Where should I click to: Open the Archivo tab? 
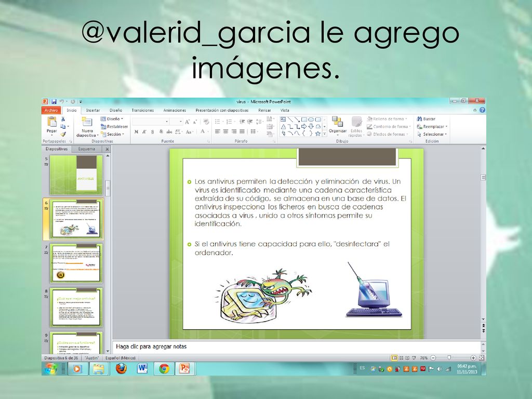pos(51,110)
